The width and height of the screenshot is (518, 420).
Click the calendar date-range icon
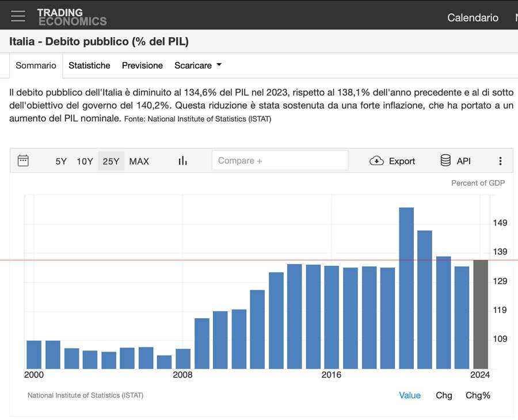tap(23, 161)
